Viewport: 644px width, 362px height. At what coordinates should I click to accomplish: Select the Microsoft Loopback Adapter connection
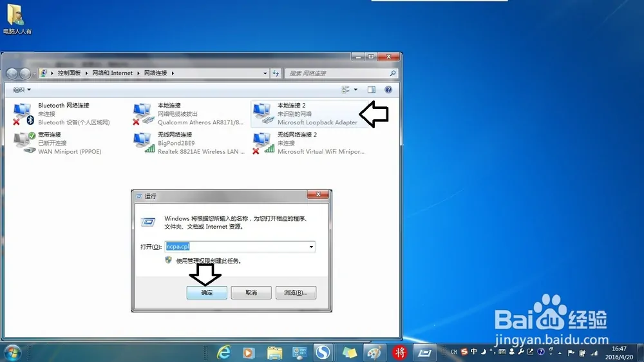pyautogui.click(x=263, y=113)
